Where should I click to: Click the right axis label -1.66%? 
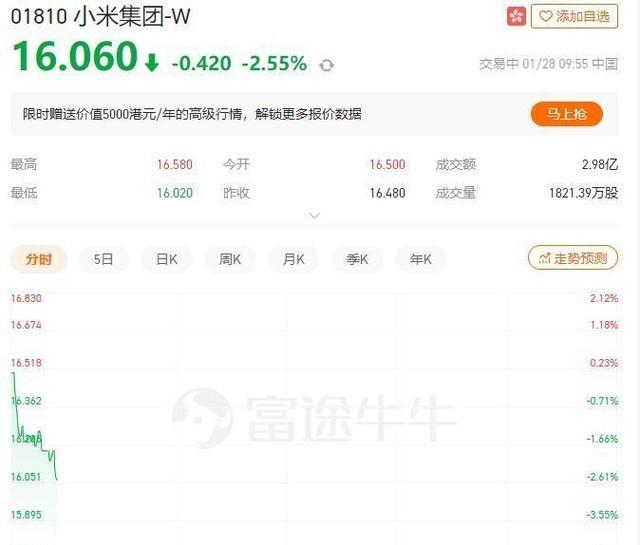click(x=602, y=439)
